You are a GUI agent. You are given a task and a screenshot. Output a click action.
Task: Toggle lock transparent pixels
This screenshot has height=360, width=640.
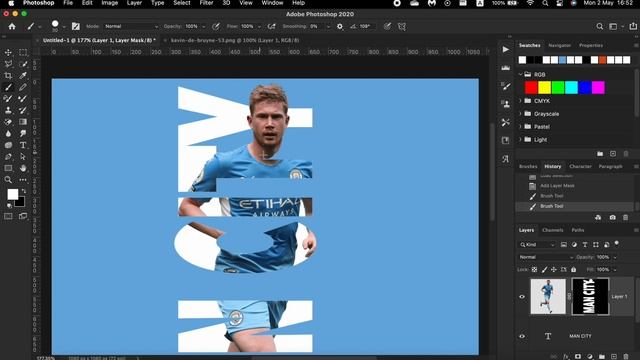point(534,269)
